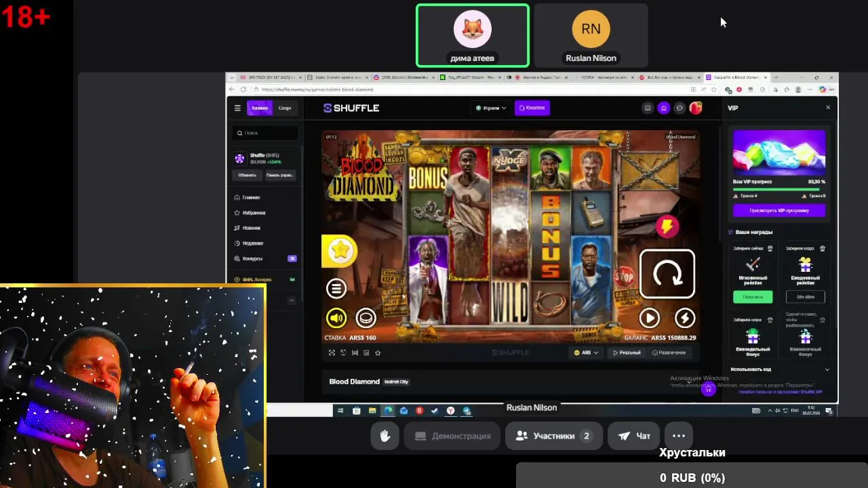Expand the Blood Diamond info section
The image size is (868, 488).
689,382
